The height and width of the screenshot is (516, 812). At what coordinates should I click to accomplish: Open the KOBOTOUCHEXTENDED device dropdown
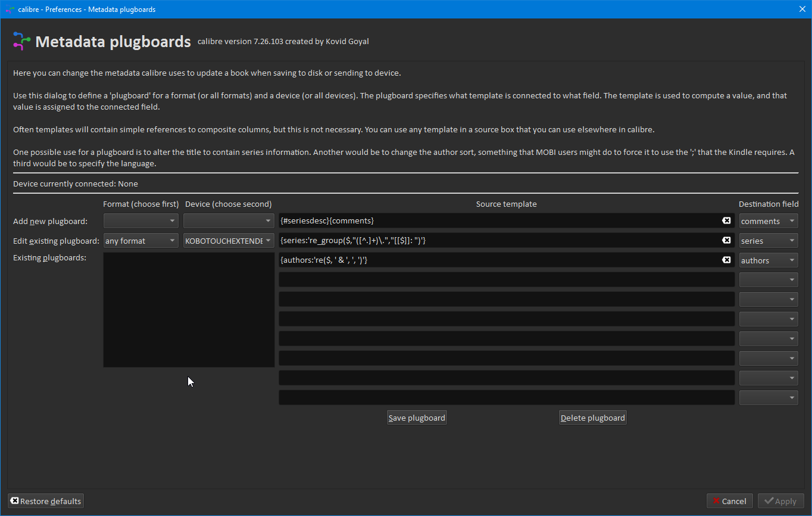[x=229, y=241]
